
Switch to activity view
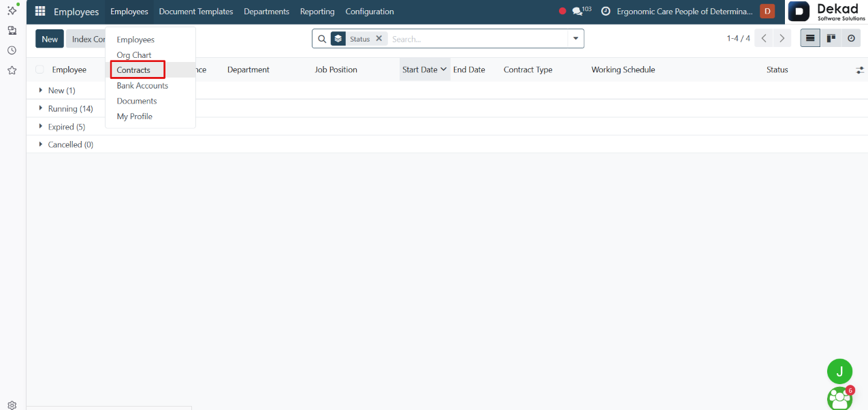click(x=851, y=39)
